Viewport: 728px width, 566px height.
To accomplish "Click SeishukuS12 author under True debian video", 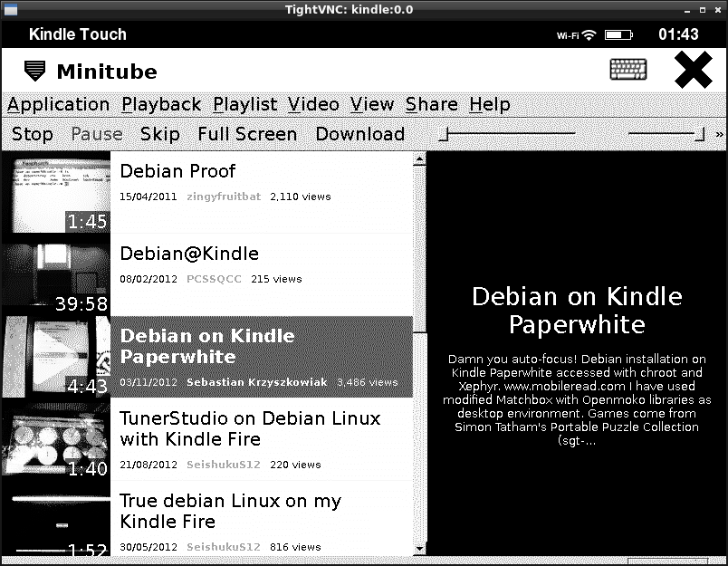I will tap(224, 547).
